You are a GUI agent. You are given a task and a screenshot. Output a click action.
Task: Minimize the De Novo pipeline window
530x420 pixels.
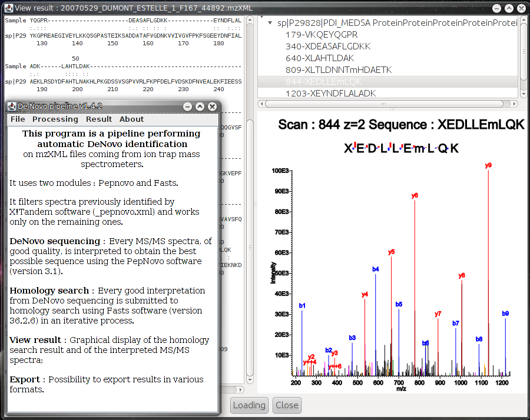(x=187, y=106)
